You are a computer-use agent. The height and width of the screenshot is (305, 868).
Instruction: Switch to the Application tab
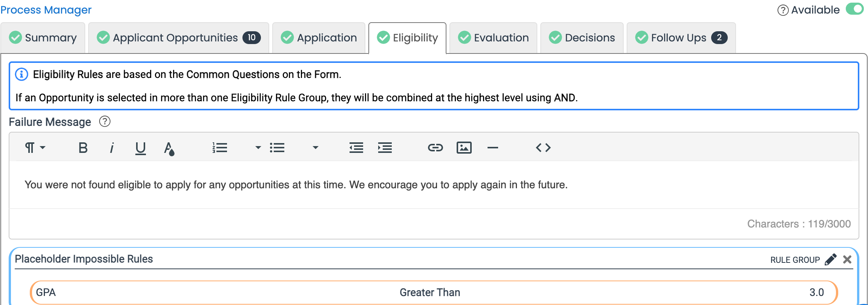[319, 38]
